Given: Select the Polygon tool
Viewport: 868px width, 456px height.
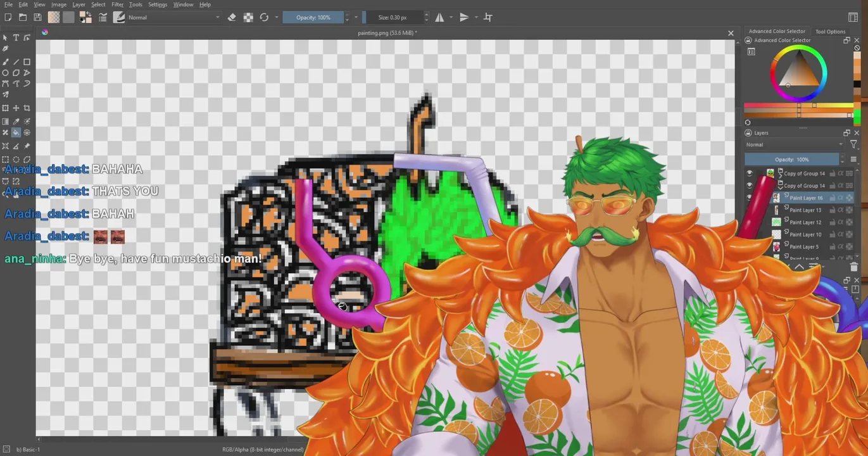Looking at the screenshot, I should coord(16,73).
